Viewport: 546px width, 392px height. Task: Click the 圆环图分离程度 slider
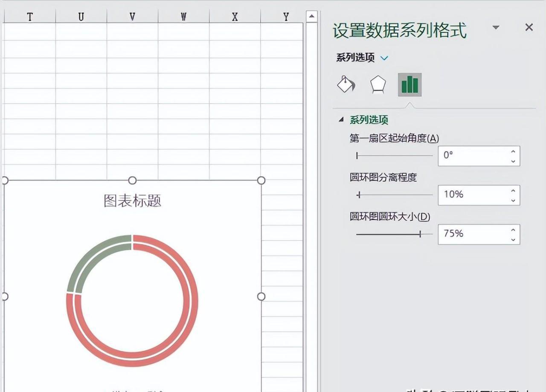395,195
